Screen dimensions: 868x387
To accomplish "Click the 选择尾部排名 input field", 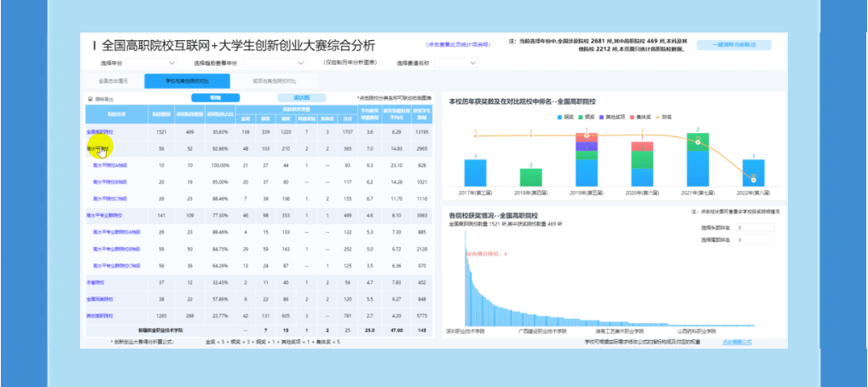I will tap(755, 240).
